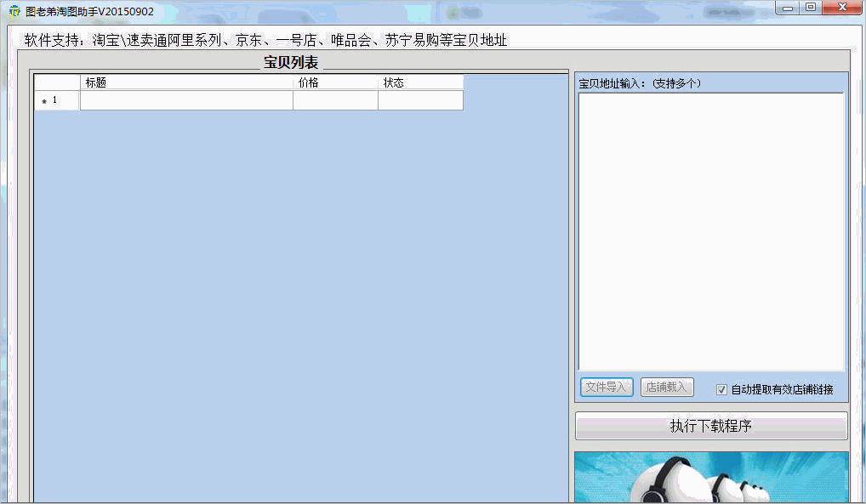Open the robot advertisement banner image
Viewport: 866px width, 504px height.
[x=711, y=477]
